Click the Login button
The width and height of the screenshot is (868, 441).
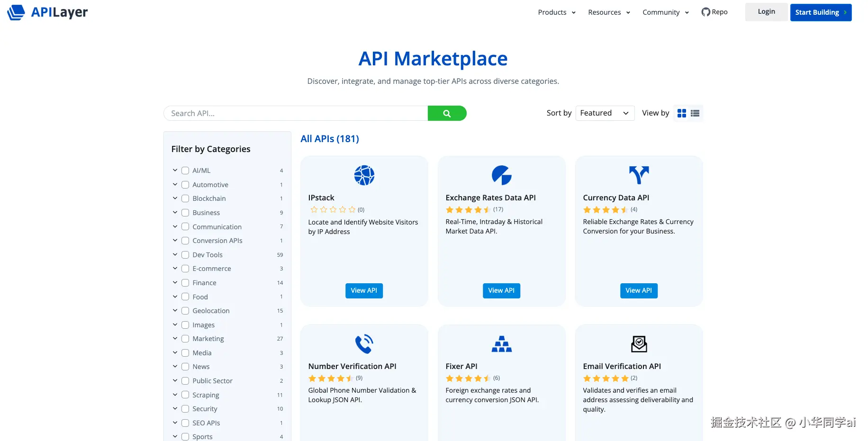point(766,12)
